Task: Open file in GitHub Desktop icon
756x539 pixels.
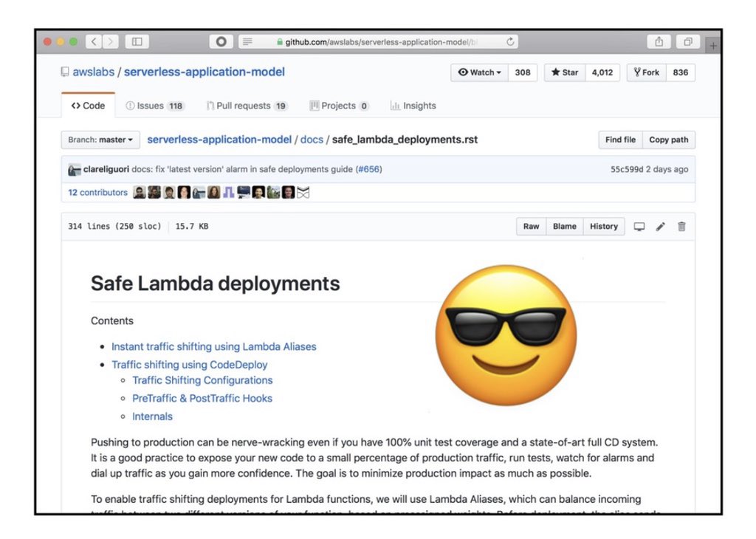Action: [x=639, y=227]
